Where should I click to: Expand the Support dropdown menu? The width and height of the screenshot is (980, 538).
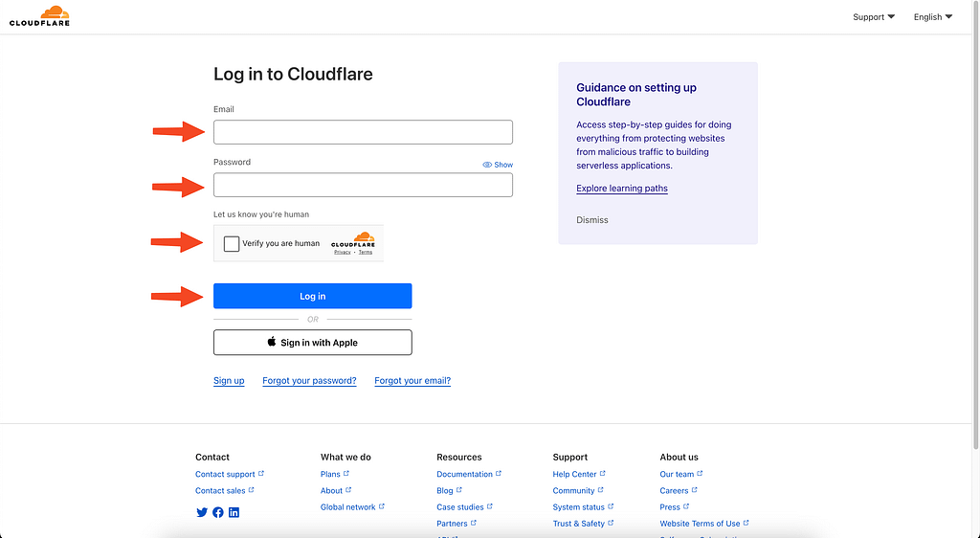[x=874, y=17]
